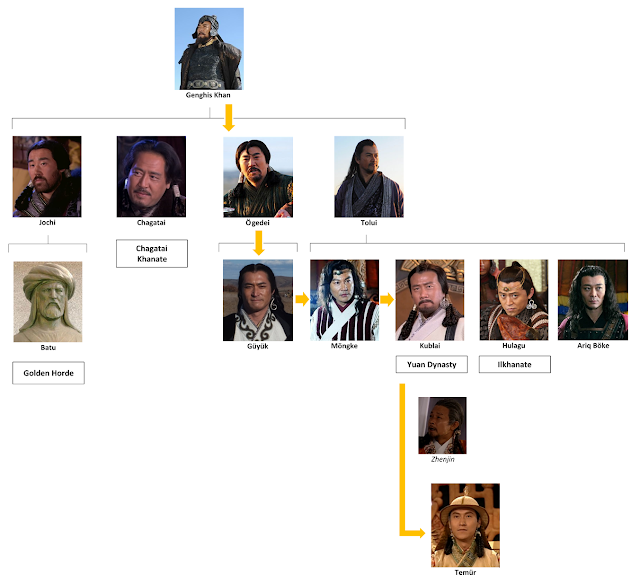This screenshot has height=583, width=640.
Task: Select the Ögedei portrait
Action: click(x=258, y=177)
